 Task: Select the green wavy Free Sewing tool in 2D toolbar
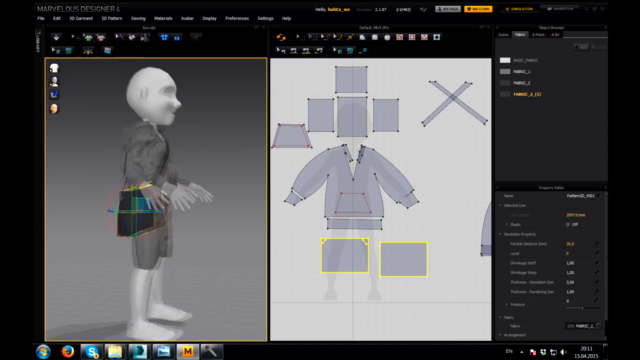(x=306, y=51)
